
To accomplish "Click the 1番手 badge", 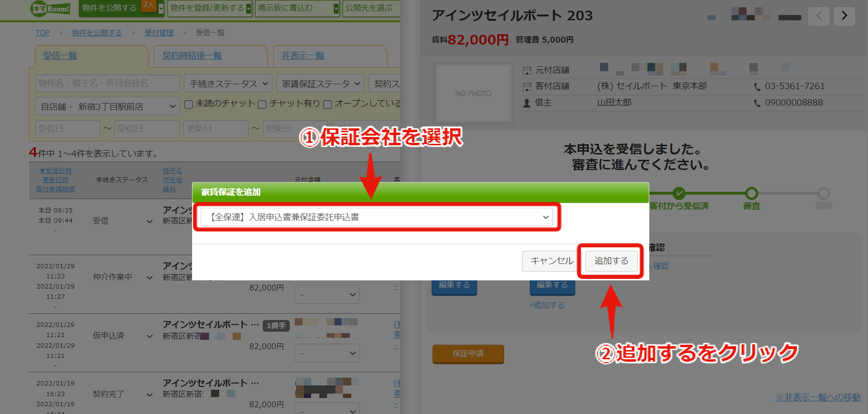I will click(276, 326).
